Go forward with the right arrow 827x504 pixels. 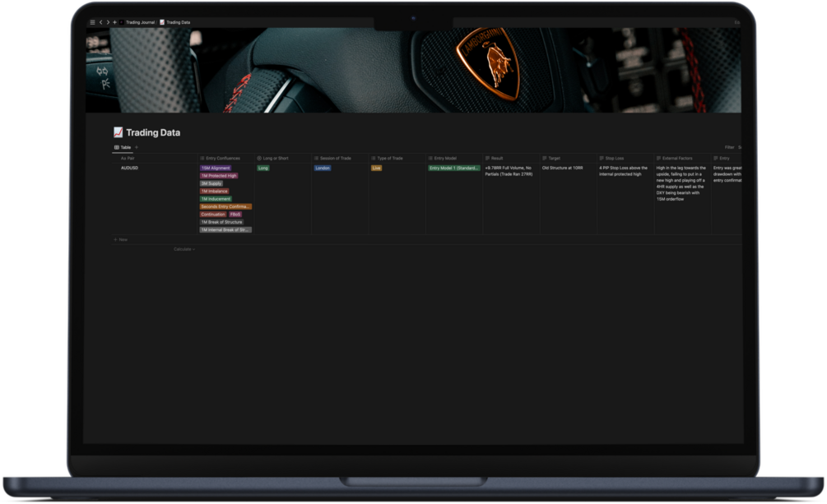(108, 22)
